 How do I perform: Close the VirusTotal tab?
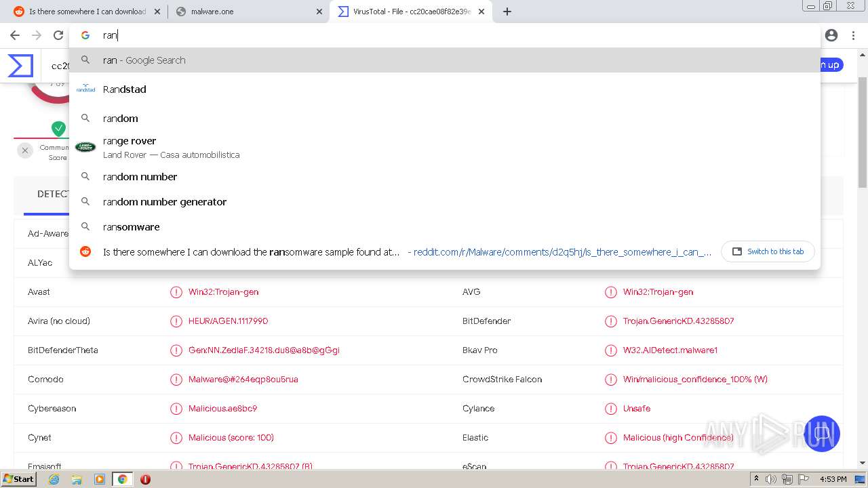coord(481,12)
